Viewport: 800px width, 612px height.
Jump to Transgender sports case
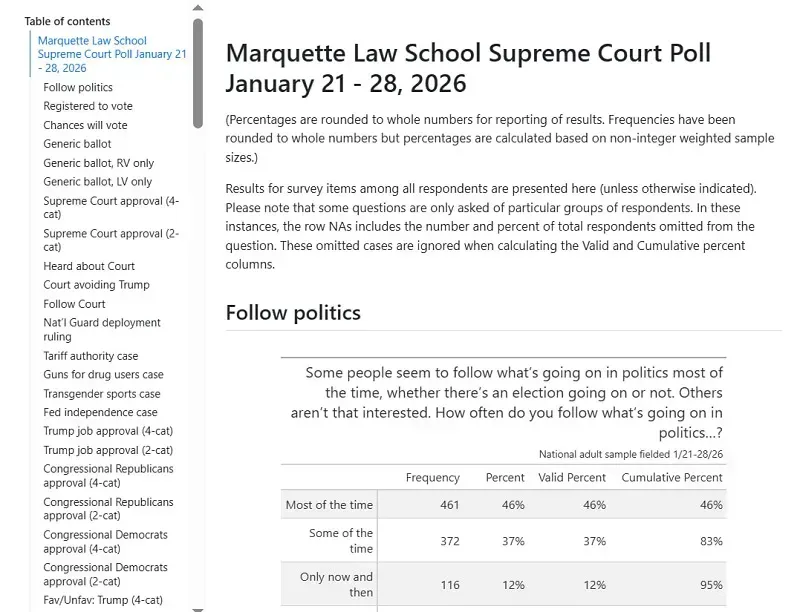pos(102,394)
